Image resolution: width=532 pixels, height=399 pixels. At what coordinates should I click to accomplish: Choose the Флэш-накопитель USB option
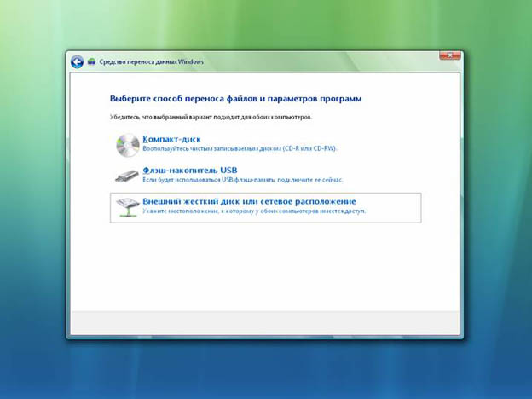click(189, 170)
